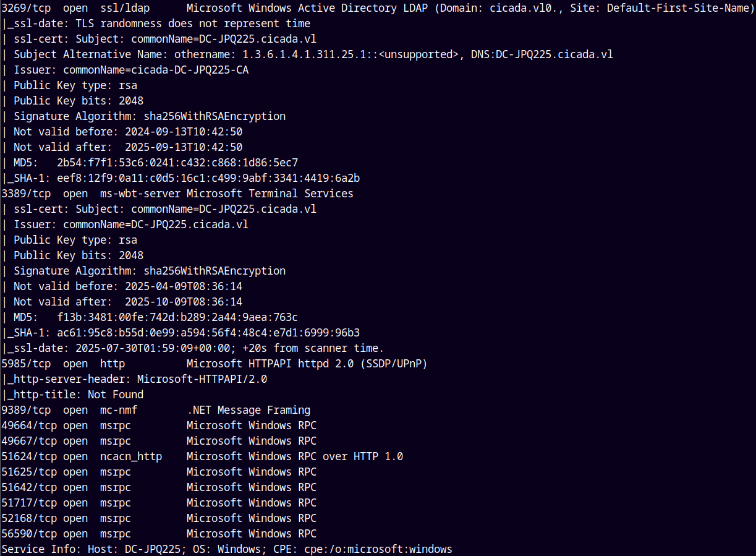Click the cpe:/o:microsoft:windows CPE string
Screen dimensions: 756x556
coord(378,549)
